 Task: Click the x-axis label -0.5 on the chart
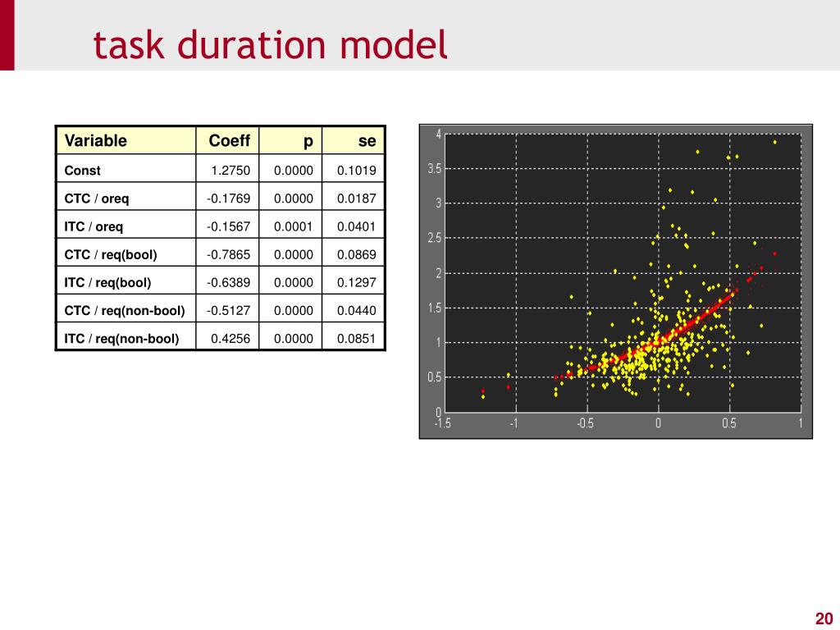pyautogui.click(x=585, y=423)
